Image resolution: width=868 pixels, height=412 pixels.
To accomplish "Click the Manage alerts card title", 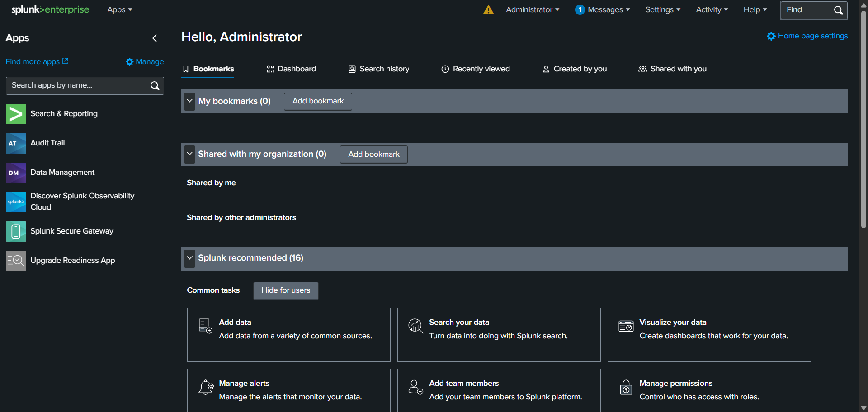I will pos(244,384).
